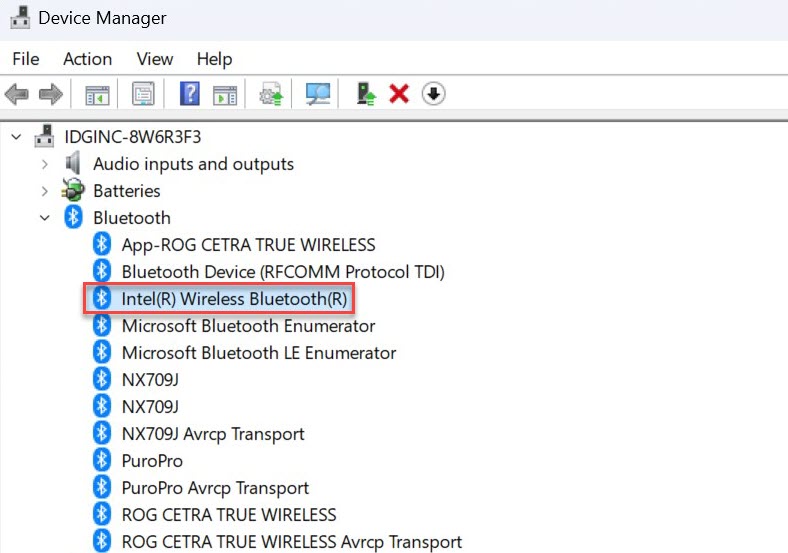Image resolution: width=788 pixels, height=553 pixels.
Task: Click Bluetooth icon beside Microsoft Bluetooth LE Enumerator
Action: tap(102, 352)
